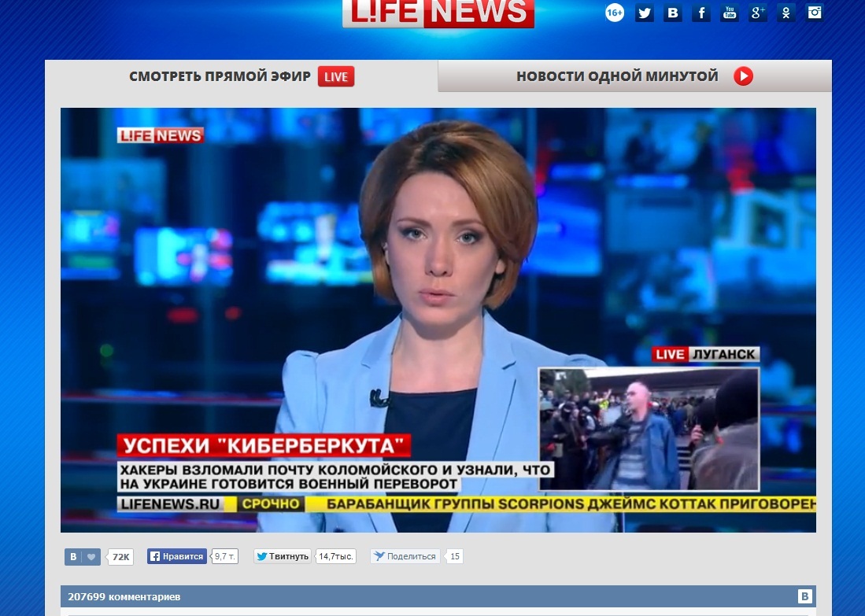
Task: Click the 14,7тыс. tweet counter
Action: tap(336, 556)
